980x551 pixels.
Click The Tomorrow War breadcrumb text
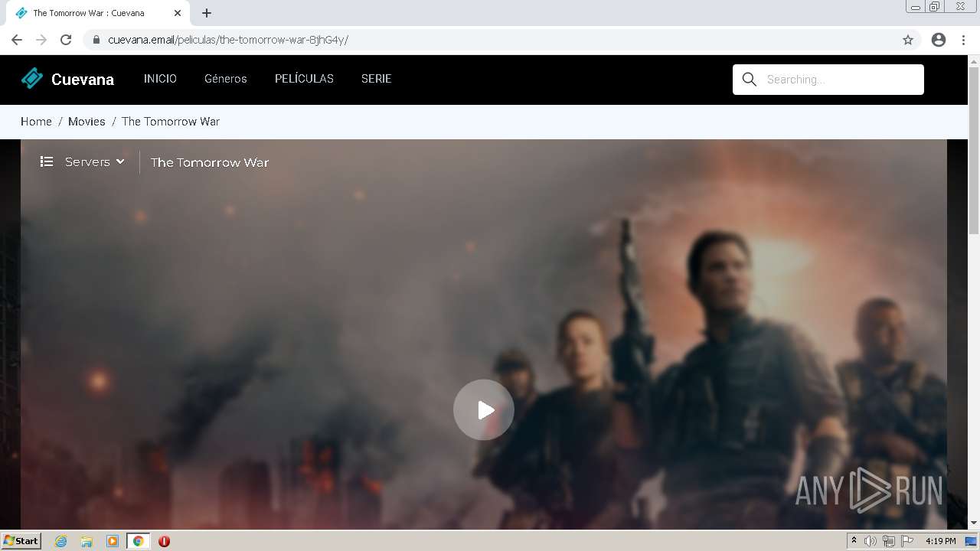(171, 122)
